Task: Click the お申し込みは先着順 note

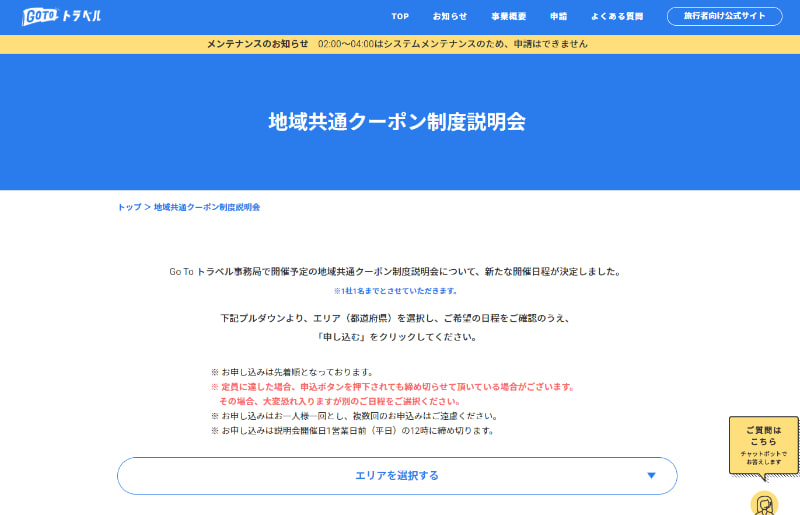Action: 293,372
